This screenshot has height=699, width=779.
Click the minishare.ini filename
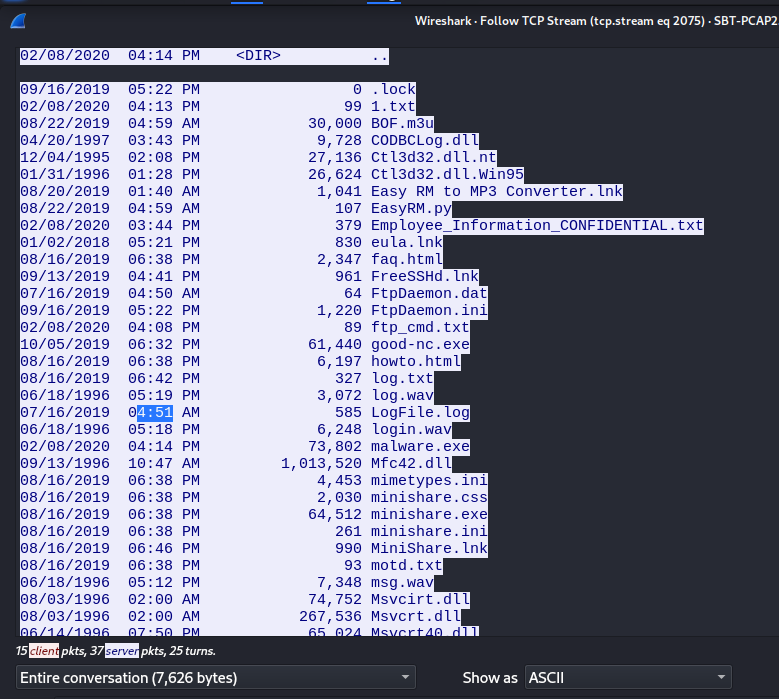coord(429,532)
